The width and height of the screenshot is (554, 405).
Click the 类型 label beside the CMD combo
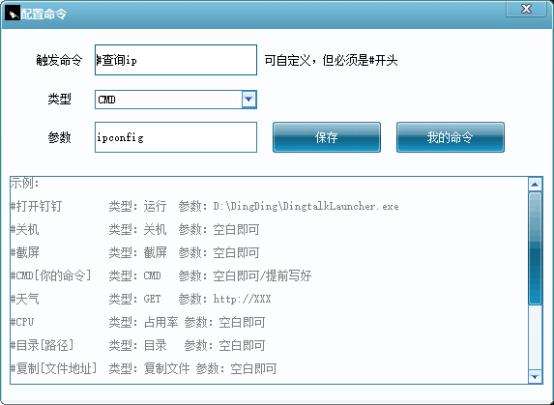(x=59, y=99)
